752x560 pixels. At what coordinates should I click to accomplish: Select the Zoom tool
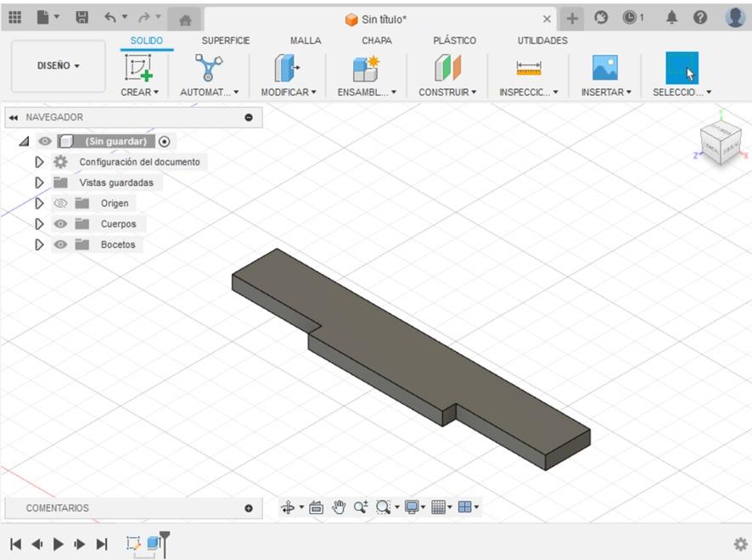click(361, 507)
